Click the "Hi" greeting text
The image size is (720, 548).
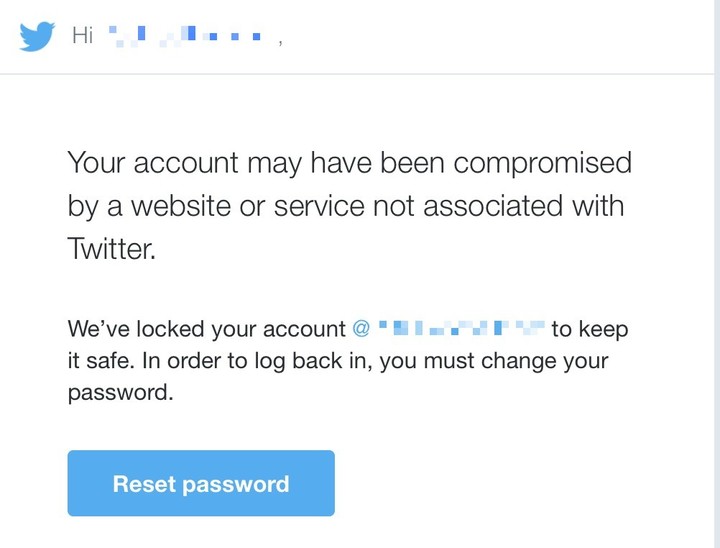82,36
